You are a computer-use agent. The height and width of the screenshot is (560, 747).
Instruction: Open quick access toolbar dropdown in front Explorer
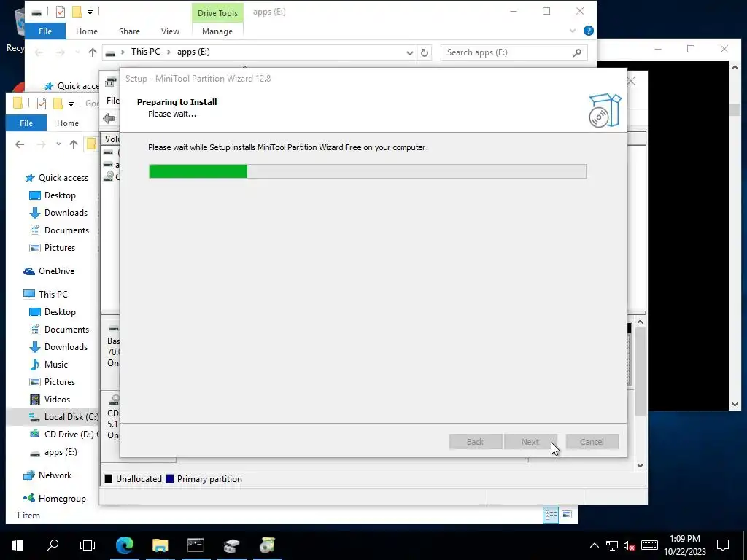71,104
